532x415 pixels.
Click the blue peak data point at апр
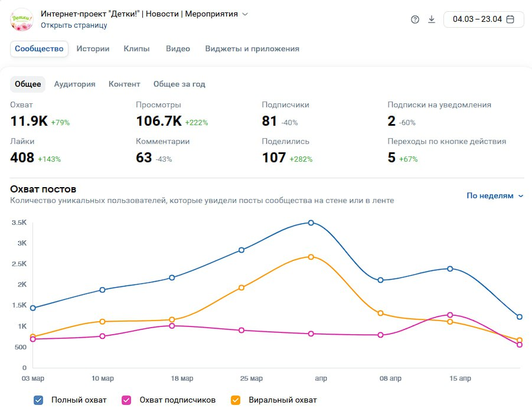pyautogui.click(x=311, y=223)
